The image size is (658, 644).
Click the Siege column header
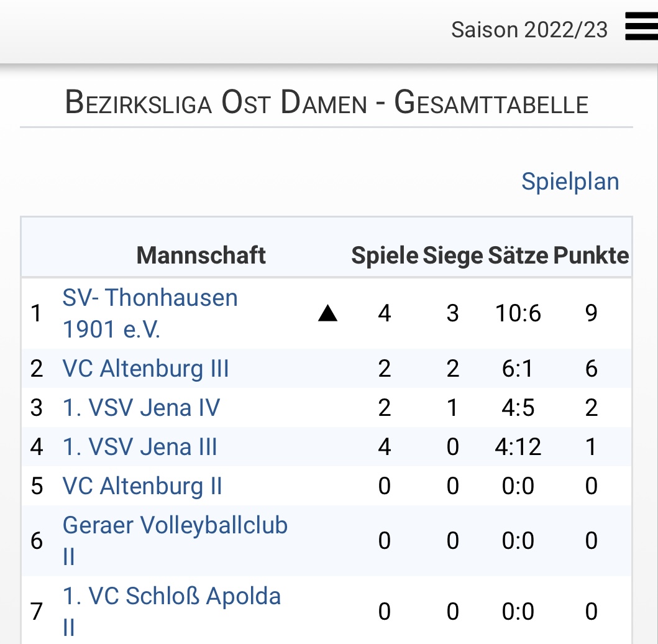[x=453, y=255]
